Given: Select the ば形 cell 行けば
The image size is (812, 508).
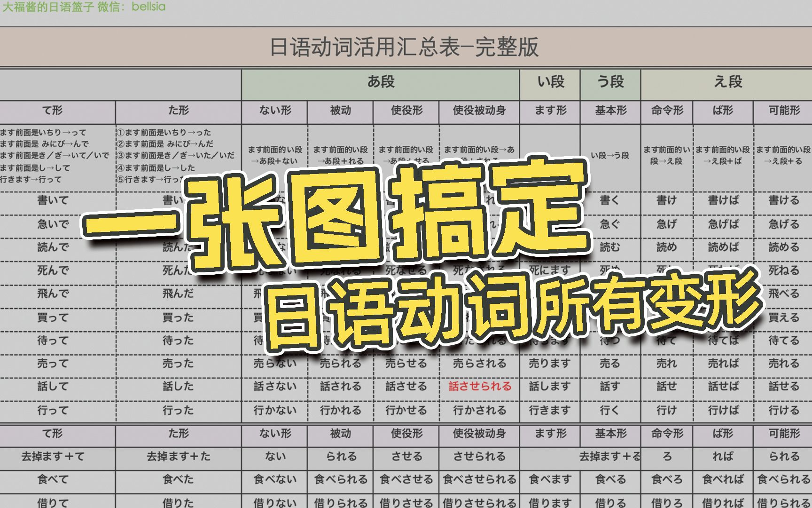Looking at the screenshot, I should pyautogui.click(x=724, y=411).
